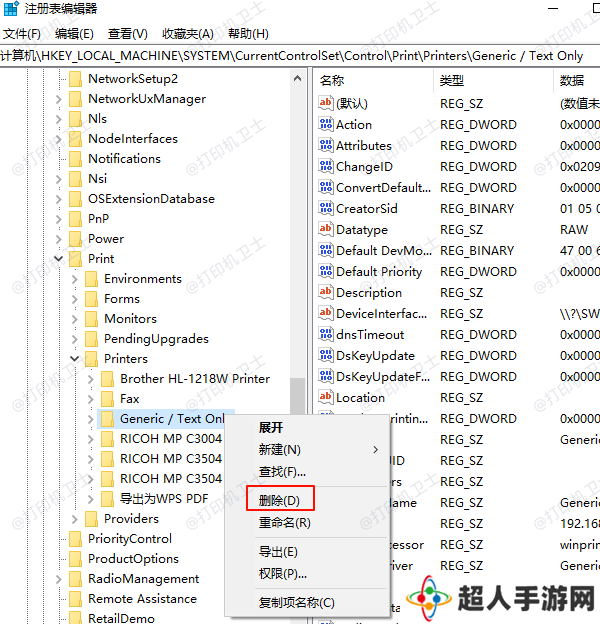Select the (默认) string value icon

(x=325, y=103)
